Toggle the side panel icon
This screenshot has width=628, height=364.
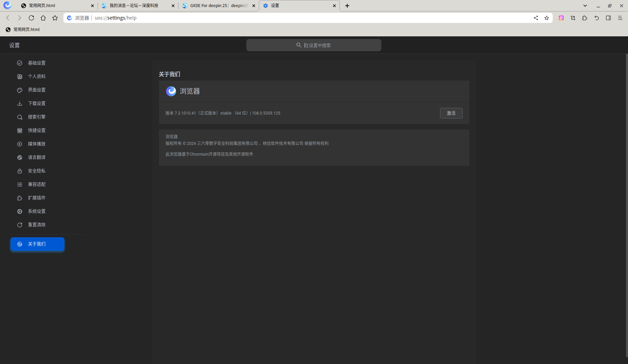608,18
